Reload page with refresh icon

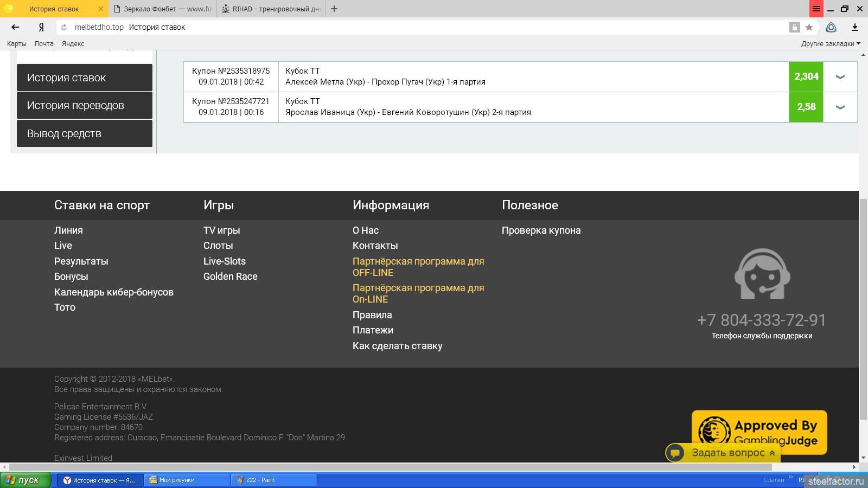point(64,27)
